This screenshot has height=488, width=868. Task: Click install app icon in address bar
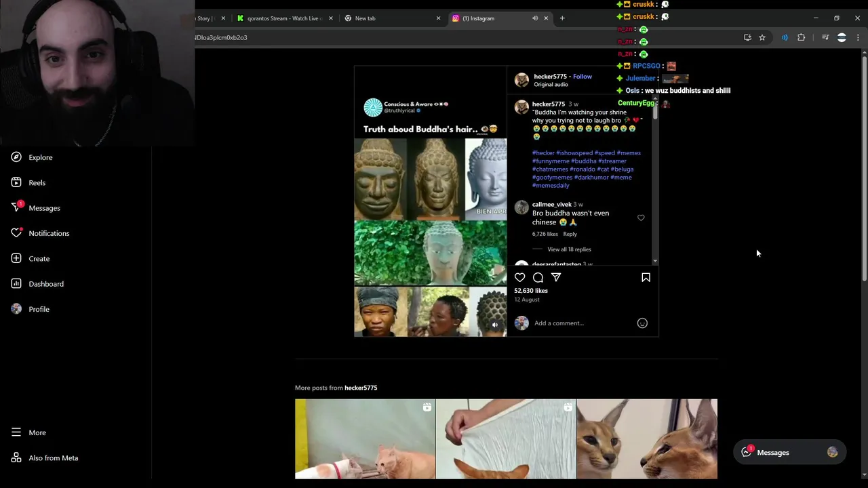[x=747, y=37]
